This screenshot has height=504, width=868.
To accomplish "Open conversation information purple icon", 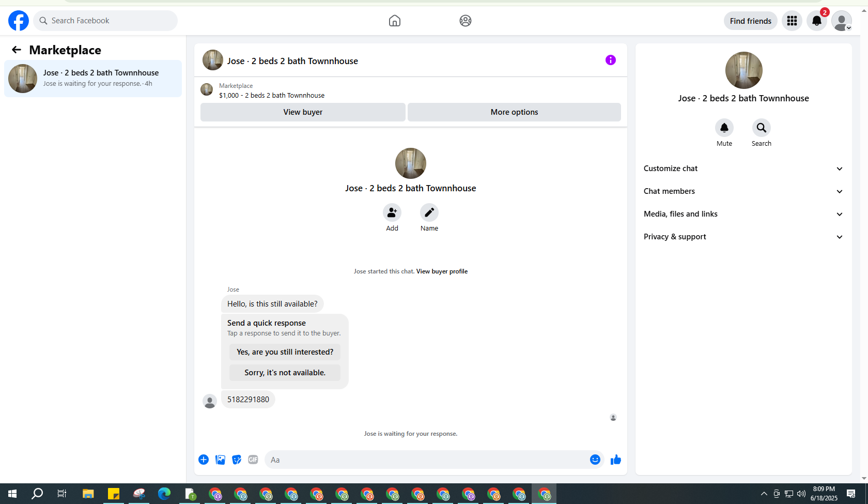I will (611, 60).
